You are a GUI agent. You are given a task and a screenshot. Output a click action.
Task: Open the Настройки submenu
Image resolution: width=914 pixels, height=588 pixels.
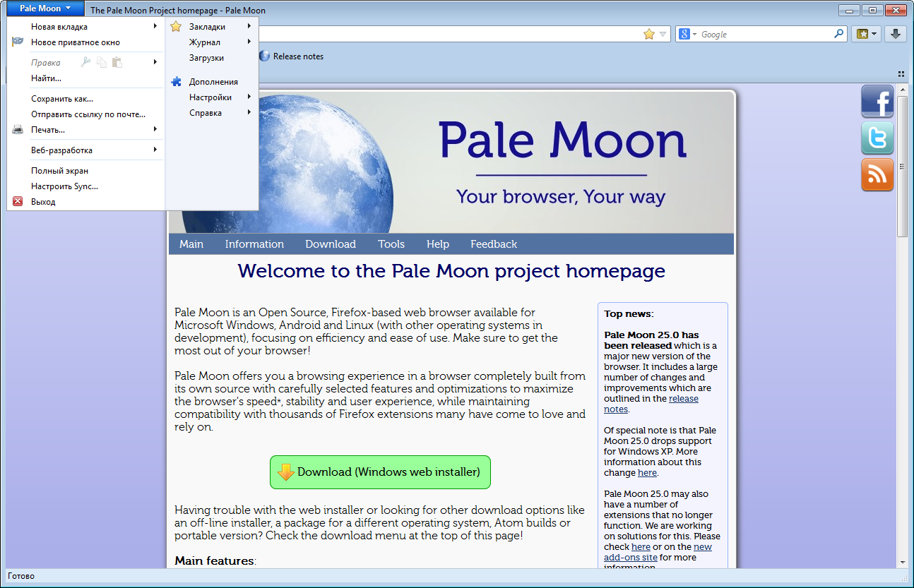click(x=212, y=97)
